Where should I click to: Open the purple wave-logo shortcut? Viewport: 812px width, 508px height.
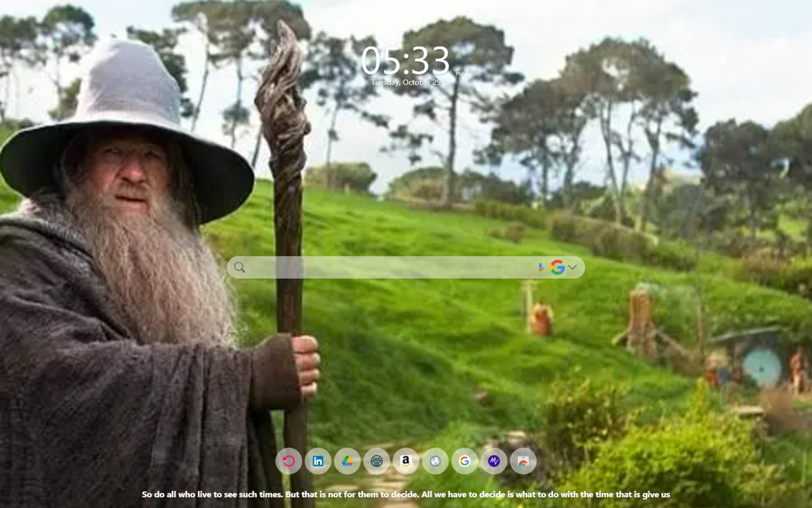(x=494, y=461)
